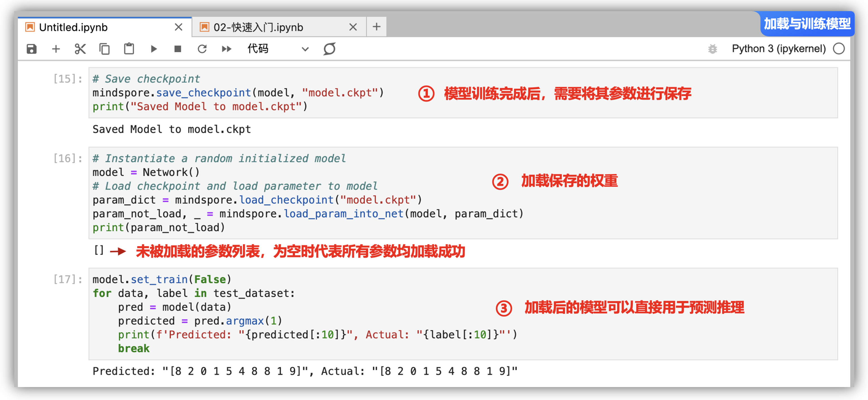The image size is (868, 400).
Task: Open a new launcher tab with plus
Action: [x=376, y=27]
